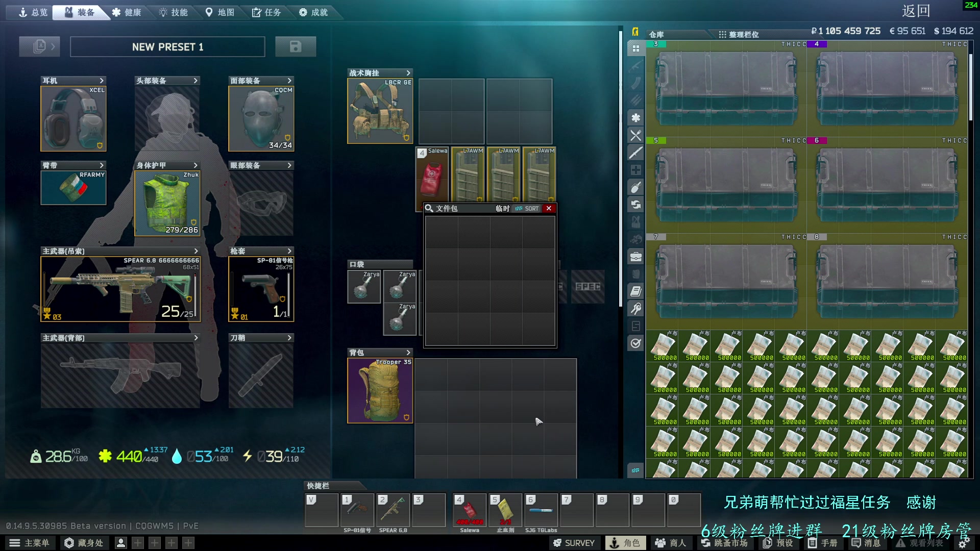Click the stash sort icon at sidebar bottom

click(635, 470)
